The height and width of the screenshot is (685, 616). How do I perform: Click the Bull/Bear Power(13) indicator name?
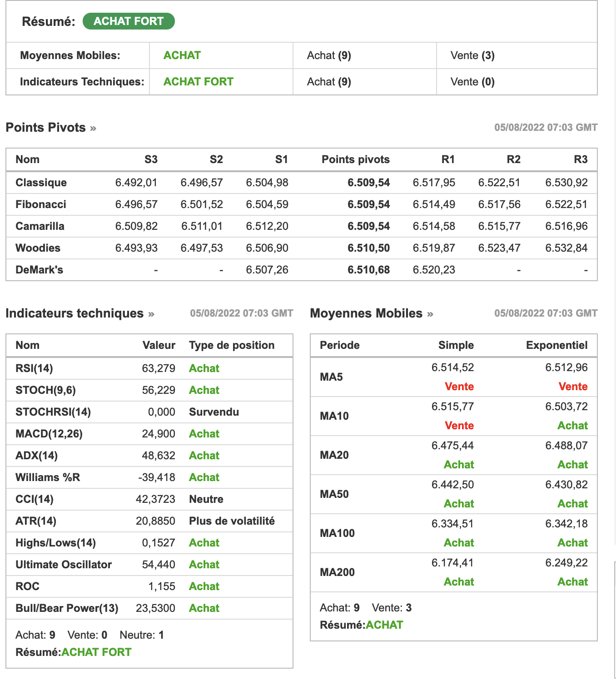[x=67, y=608]
